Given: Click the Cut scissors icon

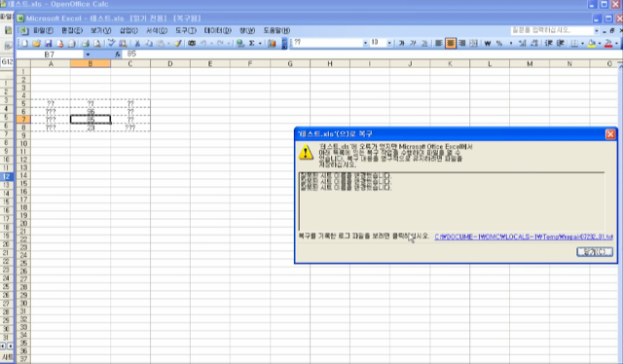Looking at the screenshot, I should 137,43.
